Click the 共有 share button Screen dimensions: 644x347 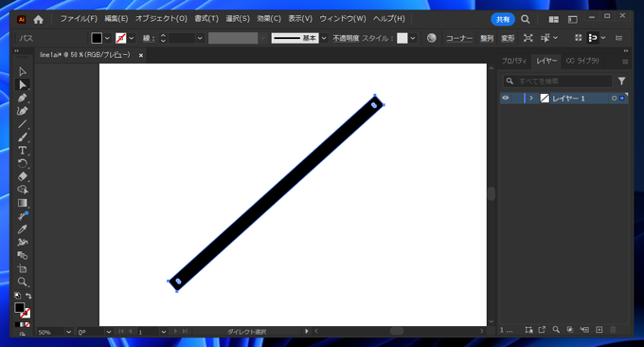click(503, 19)
